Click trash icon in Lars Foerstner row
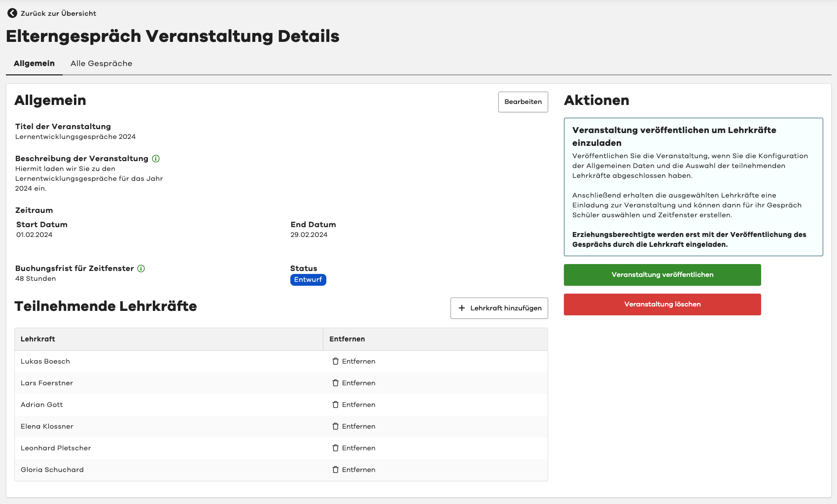The height and width of the screenshot is (504, 837). tap(335, 383)
